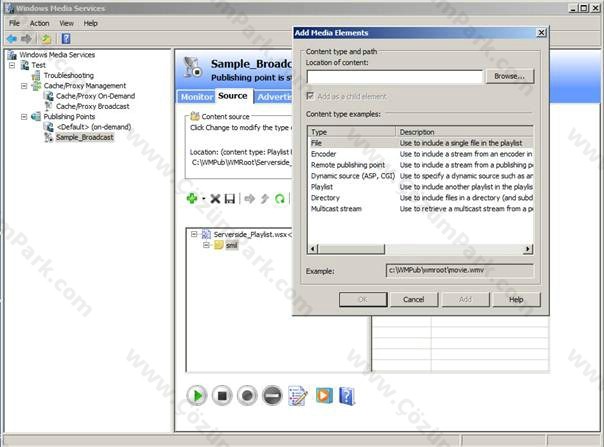Toggle Add as a child element checkbox

tap(310, 96)
